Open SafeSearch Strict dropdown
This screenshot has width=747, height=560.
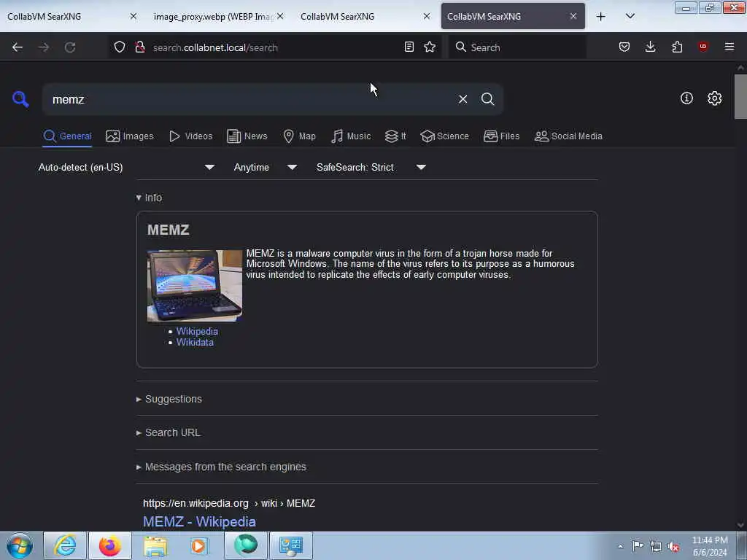[x=371, y=167]
